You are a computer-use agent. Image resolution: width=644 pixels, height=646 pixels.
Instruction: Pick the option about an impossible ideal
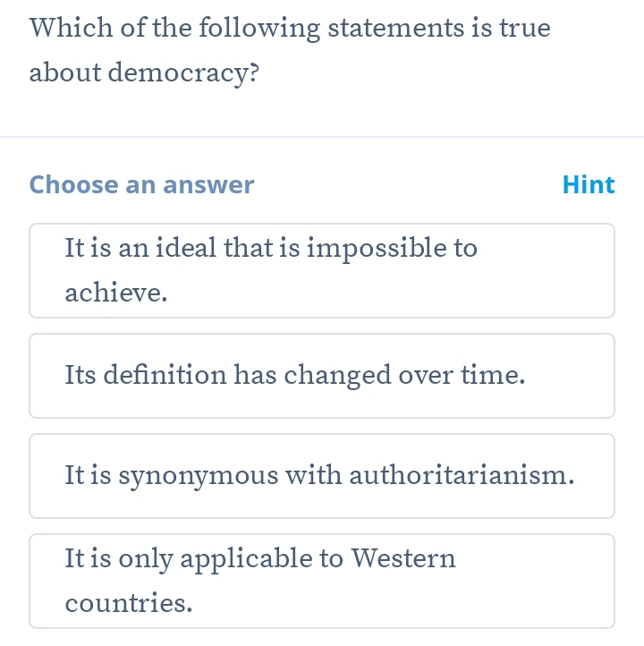pos(322,270)
